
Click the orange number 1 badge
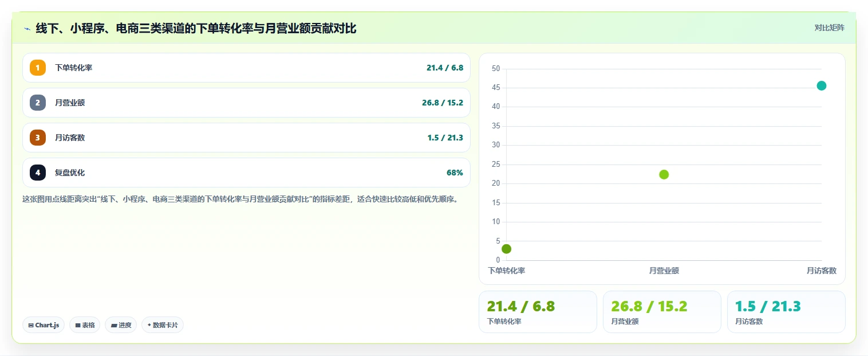click(38, 68)
